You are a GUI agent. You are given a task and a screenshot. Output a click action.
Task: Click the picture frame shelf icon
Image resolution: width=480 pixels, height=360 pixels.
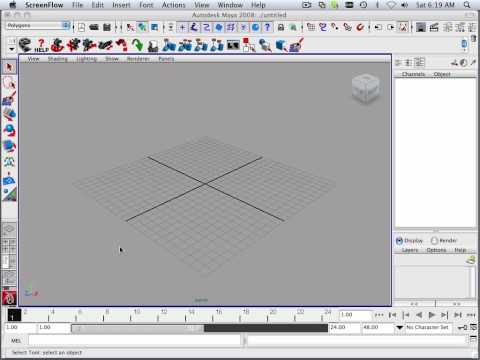click(x=233, y=45)
